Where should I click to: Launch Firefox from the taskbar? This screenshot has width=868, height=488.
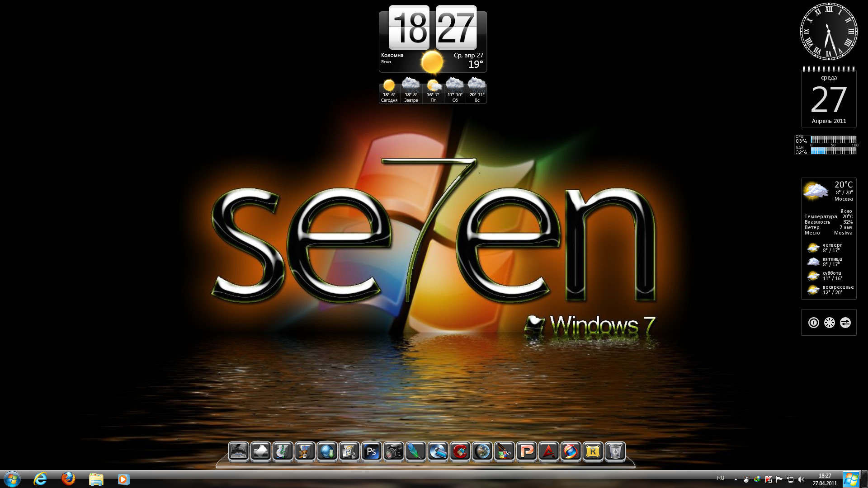click(68, 479)
